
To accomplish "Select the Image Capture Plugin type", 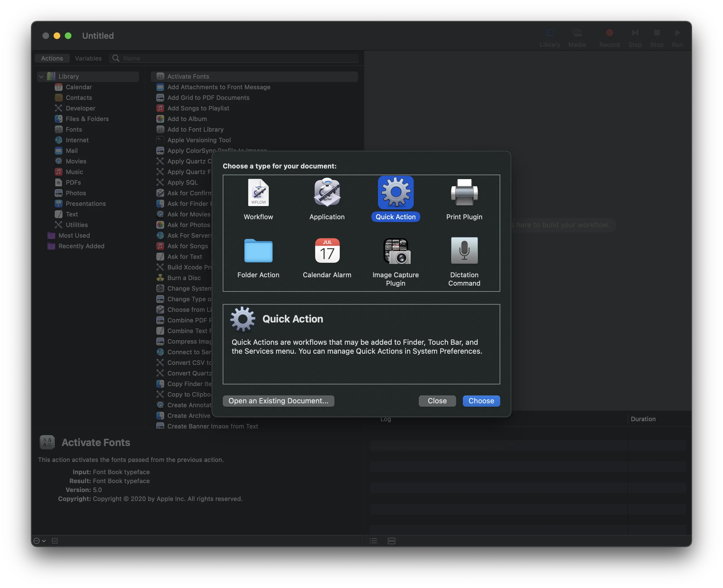I will pos(395,251).
